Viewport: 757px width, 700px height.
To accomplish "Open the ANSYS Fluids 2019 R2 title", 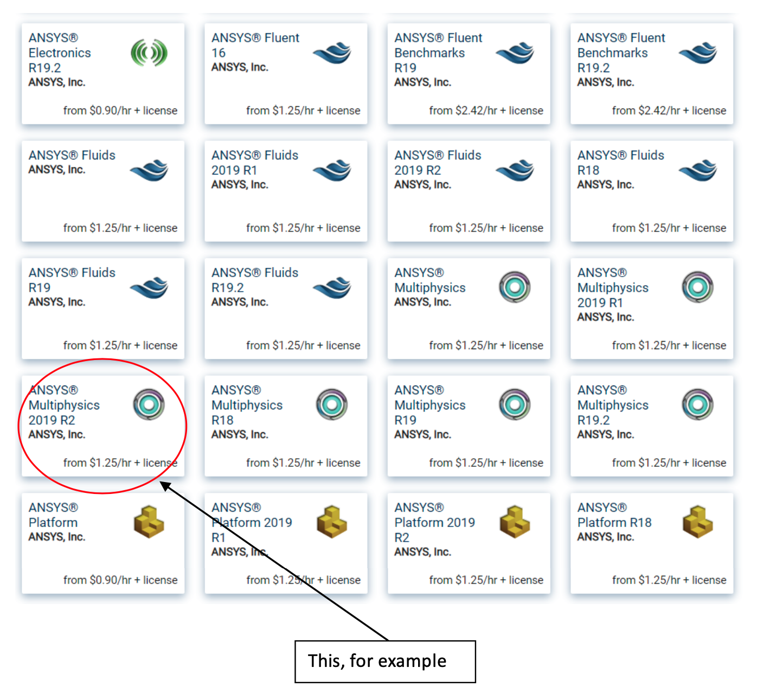I will pos(438,163).
